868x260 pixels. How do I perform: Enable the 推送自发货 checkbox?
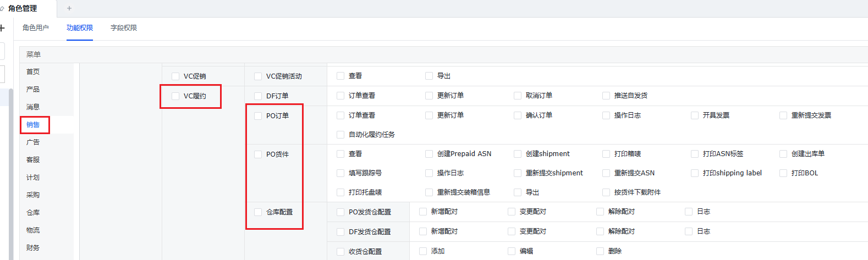(606, 96)
